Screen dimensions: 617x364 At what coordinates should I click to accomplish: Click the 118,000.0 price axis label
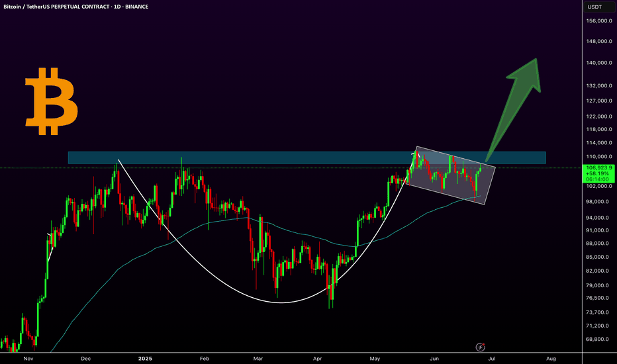[x=599, y=130]
